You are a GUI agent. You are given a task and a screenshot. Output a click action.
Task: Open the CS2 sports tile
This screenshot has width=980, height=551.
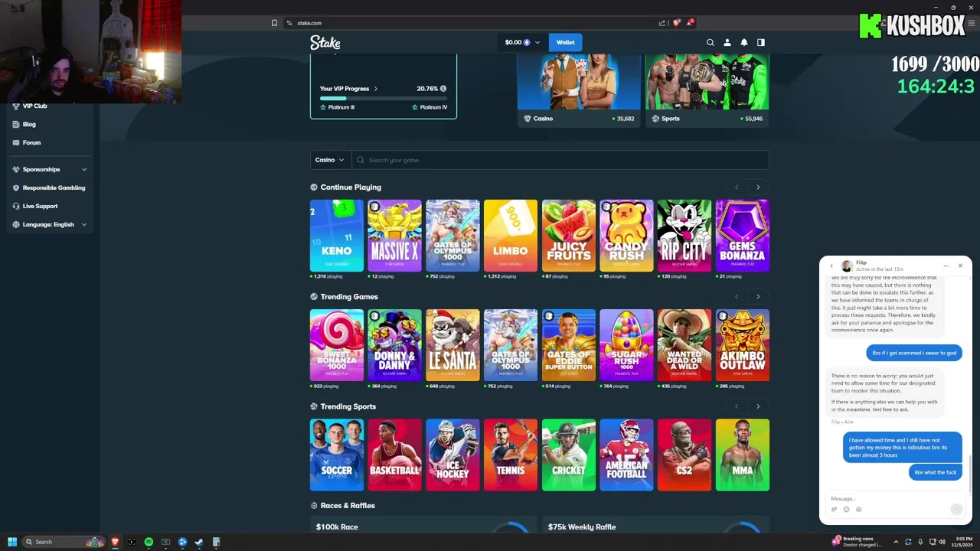[684, 455]
